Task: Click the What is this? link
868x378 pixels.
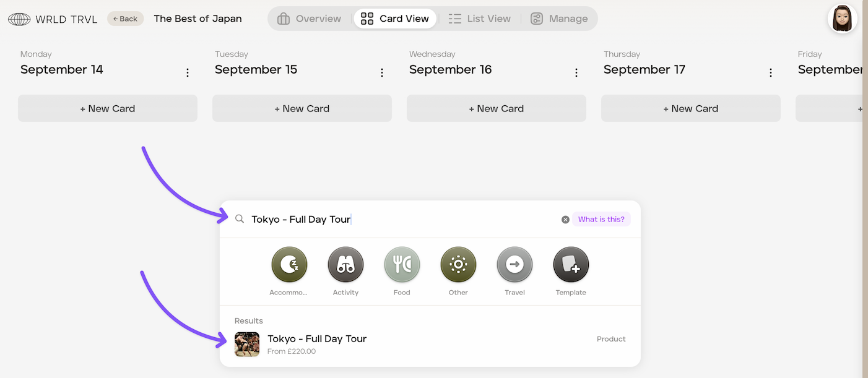Action: pyautogui.click(x=601, y=219)
